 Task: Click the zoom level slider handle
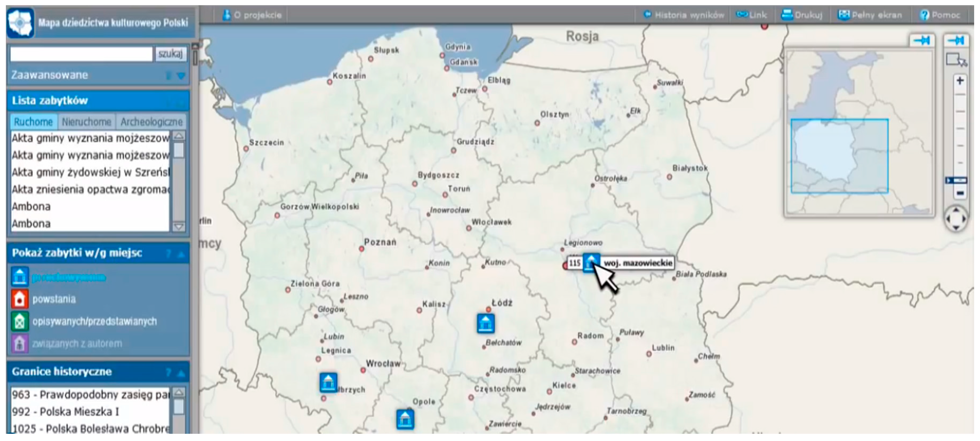point(957,180)
